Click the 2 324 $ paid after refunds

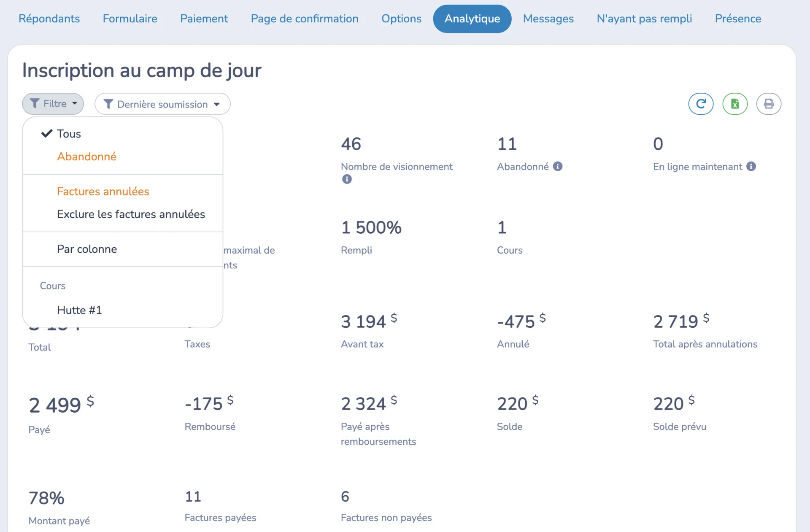click(x=369, y=403)
